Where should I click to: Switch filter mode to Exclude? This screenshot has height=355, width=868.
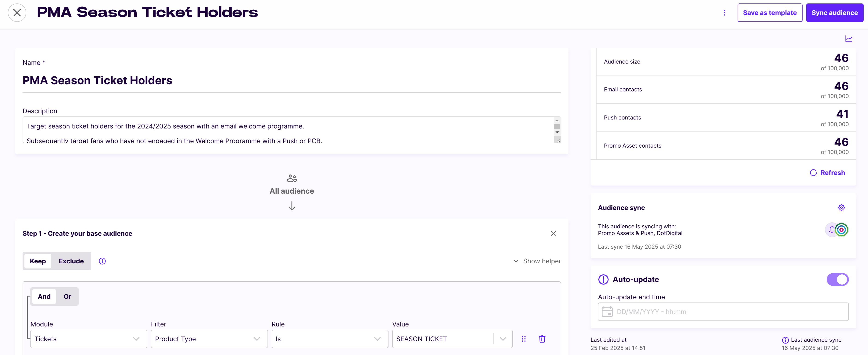click(71, 261)
